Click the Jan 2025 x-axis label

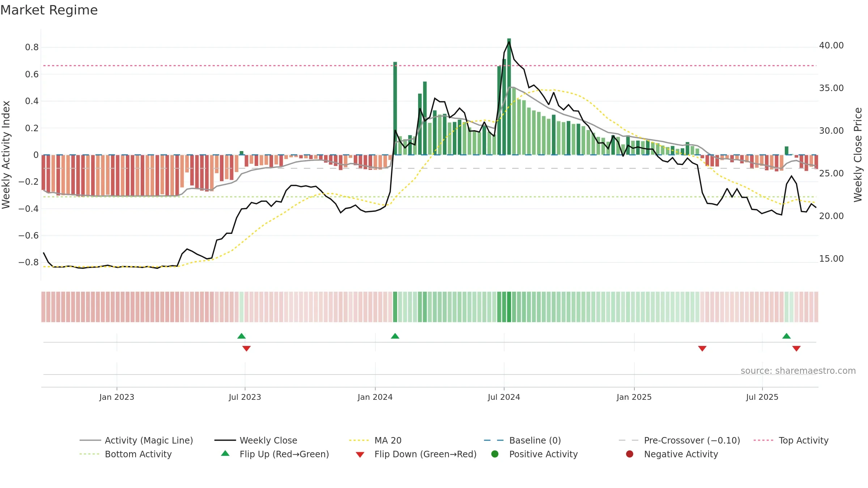click(634, 397)
